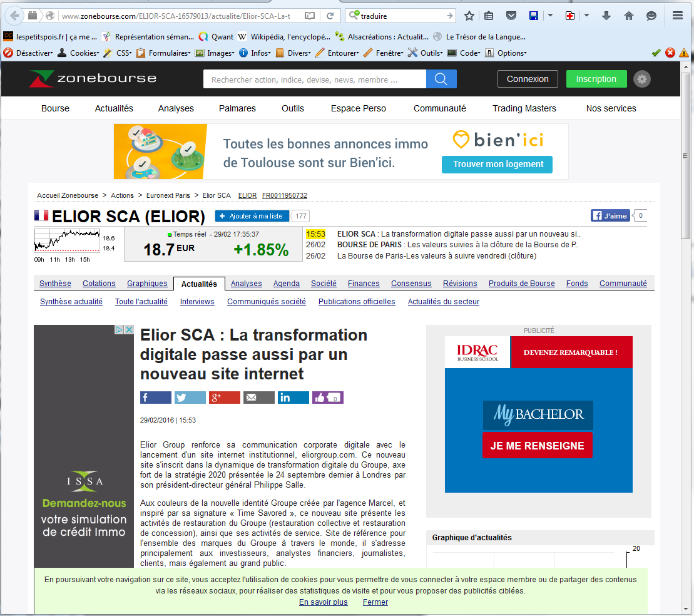This screenshot has height=616, width=694.
Task: Toggle reader view icon in address bar
Action: 310,16
